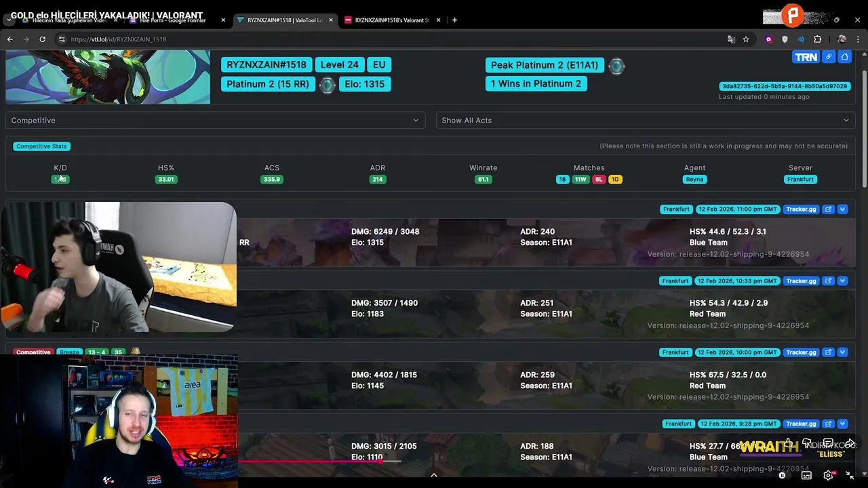
Task: Open a new browser tab
Action: click(x=454, y=20)
